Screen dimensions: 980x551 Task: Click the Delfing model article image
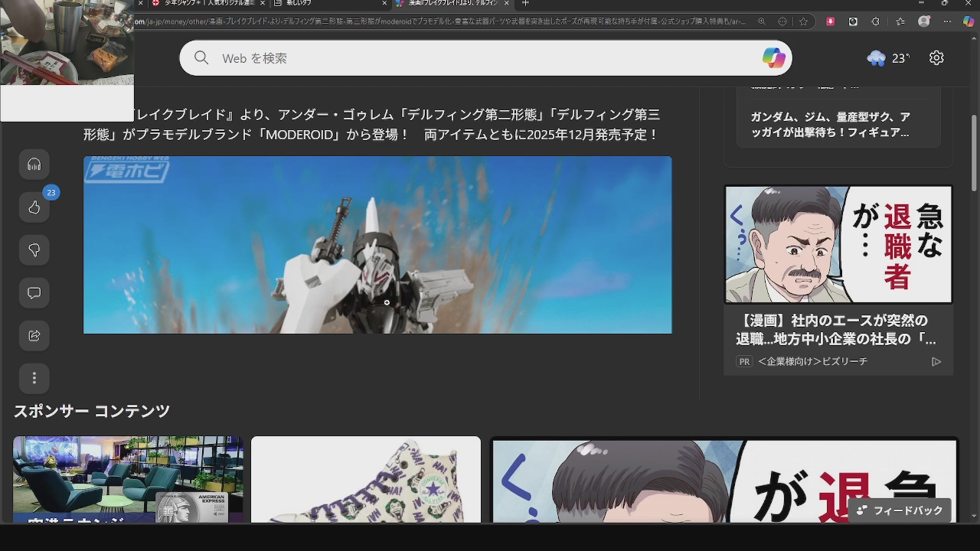[377, 245]
